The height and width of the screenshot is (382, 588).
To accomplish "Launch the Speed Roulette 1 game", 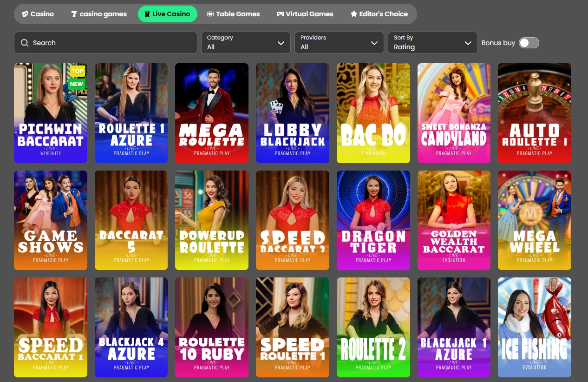I will tap(293, 328).
